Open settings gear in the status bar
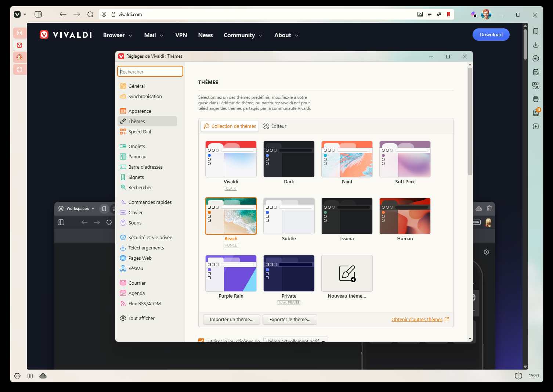Viewport: 553px width, 392px height. (x=17, y=376)
